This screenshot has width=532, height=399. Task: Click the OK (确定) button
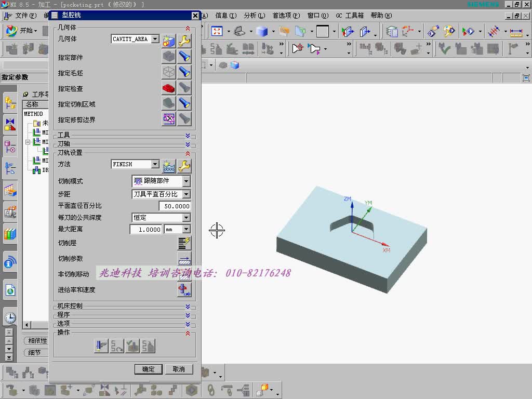tap(148, 369)
